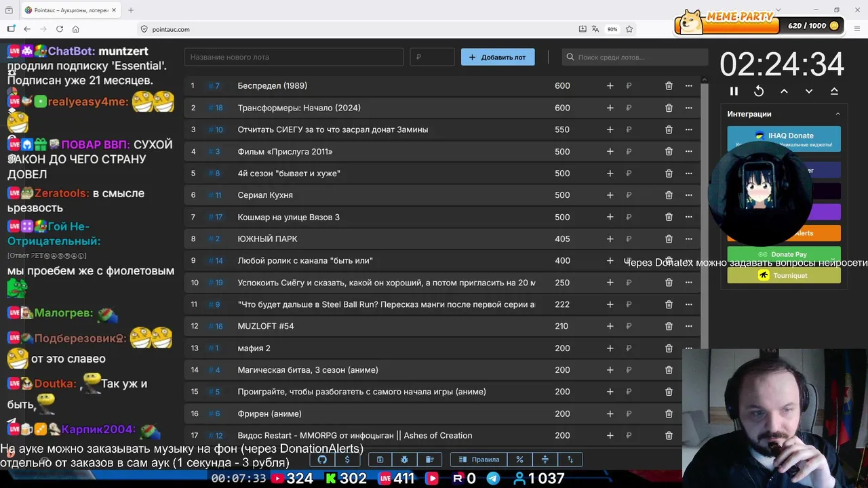The image size is (868, 488).
Task: Click Добавить лот button
Action: [498, 57]
